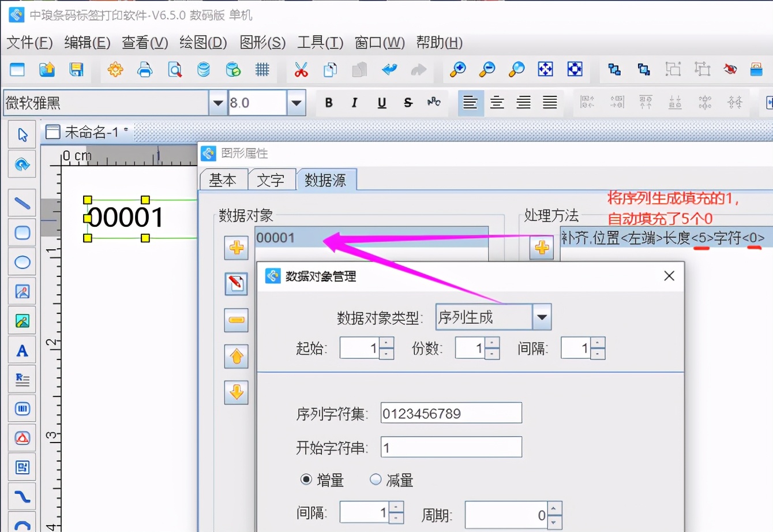Click the minus icon to delete data object
773x532 pixels.
point(236,320)
